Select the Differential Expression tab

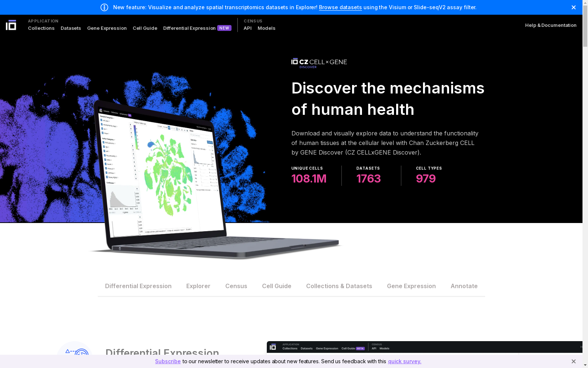click(138, 286)
